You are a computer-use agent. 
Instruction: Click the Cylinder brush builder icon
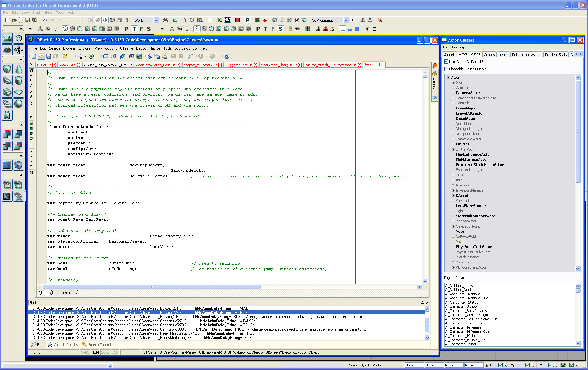click(19, 81)
